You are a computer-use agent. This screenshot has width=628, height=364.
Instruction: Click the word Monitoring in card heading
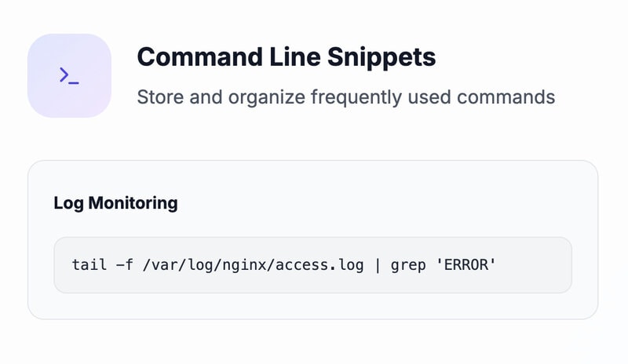click(x=133, y=203)
